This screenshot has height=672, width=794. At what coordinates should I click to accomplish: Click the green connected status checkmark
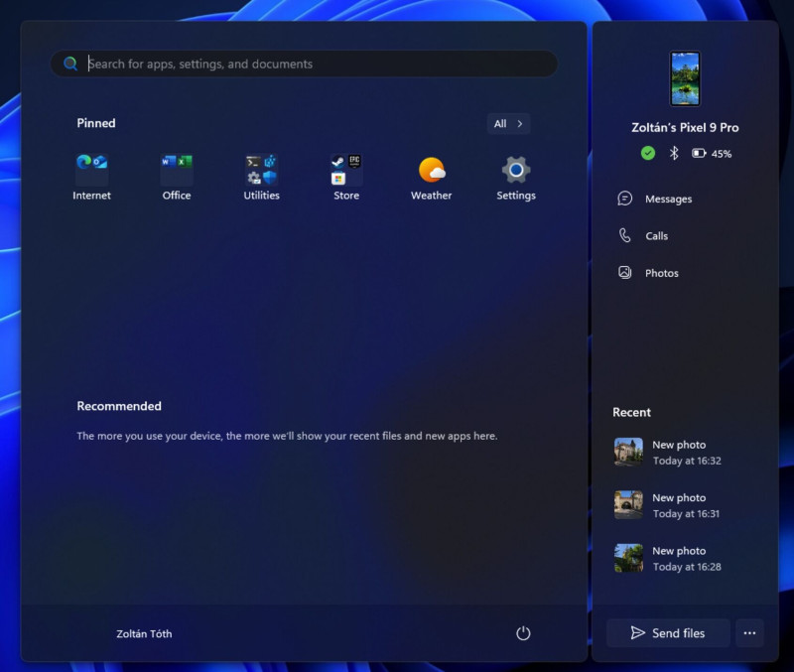pos(648,153)
